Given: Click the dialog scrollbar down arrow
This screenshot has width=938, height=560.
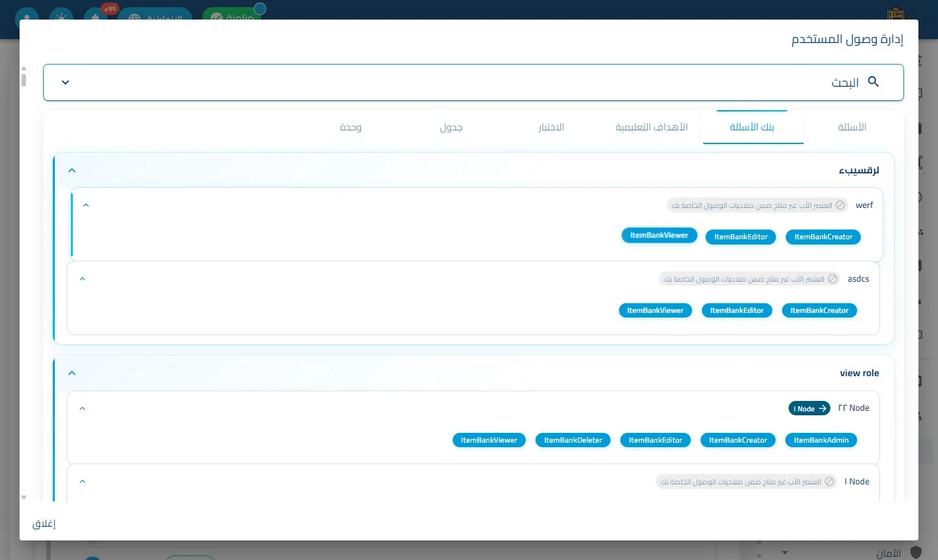Looking at the screenshot, I should [x=23, y=497].
